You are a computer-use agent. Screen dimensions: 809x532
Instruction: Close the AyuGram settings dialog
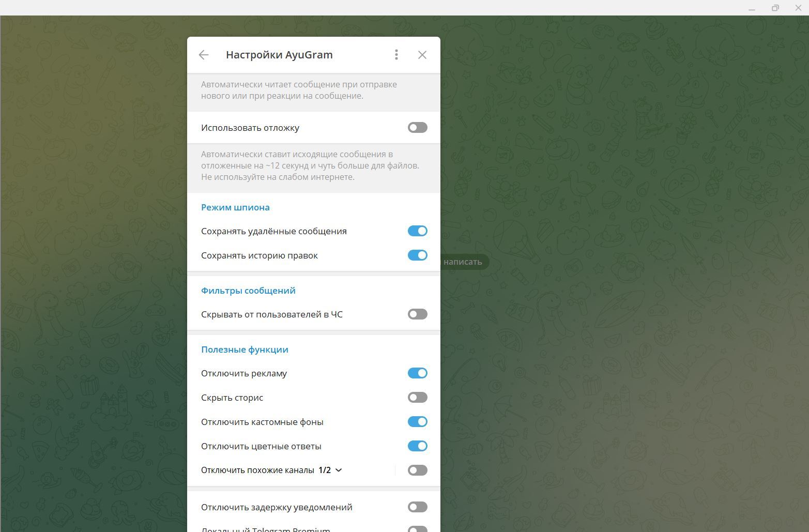(x=422, y=55)
